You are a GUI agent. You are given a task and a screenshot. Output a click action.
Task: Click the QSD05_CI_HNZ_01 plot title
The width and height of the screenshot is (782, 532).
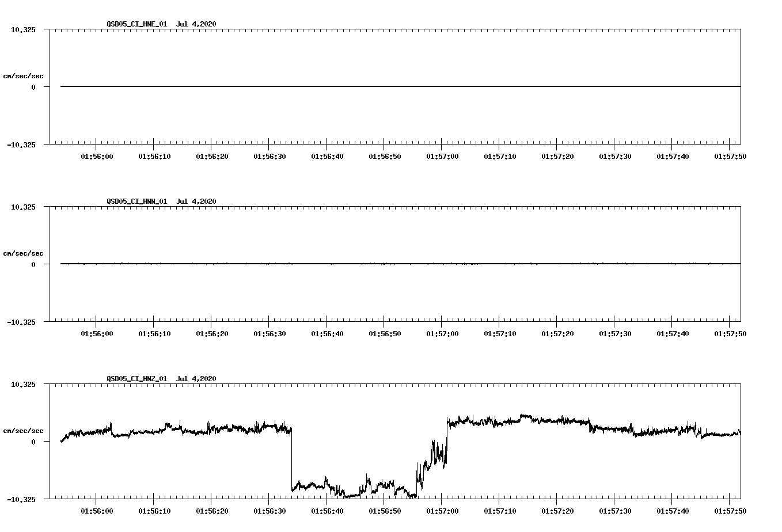[x=161, y=379]
